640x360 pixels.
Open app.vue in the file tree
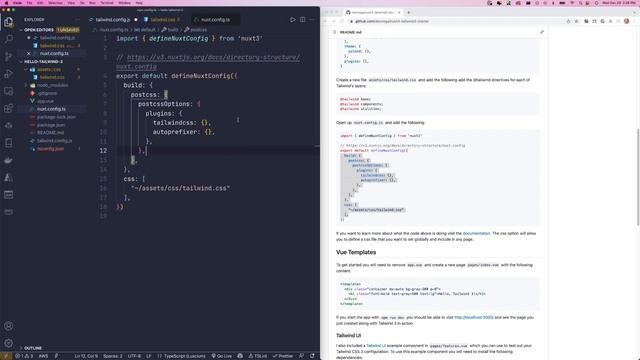point(45,101)
